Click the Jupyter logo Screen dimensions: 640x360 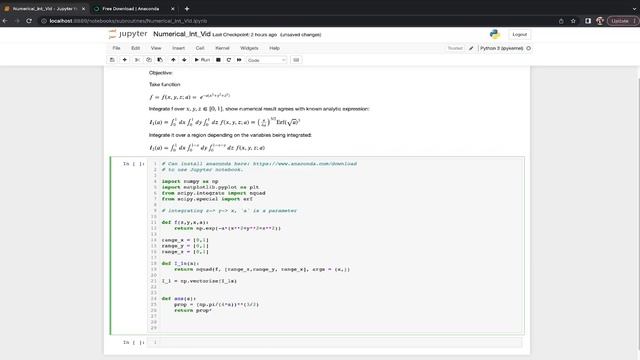[x=128, y=34]
